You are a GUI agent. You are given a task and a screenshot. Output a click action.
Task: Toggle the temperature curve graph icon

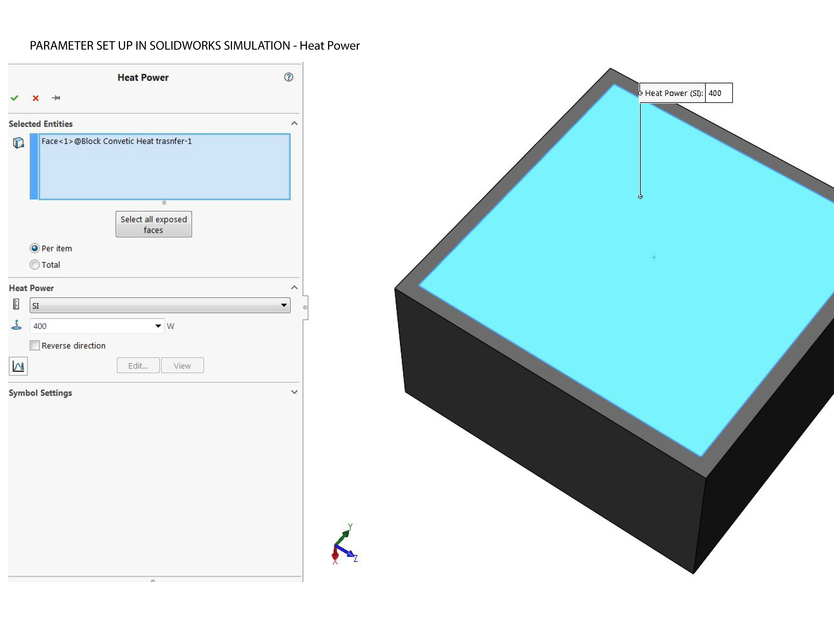tap(18, 366)
